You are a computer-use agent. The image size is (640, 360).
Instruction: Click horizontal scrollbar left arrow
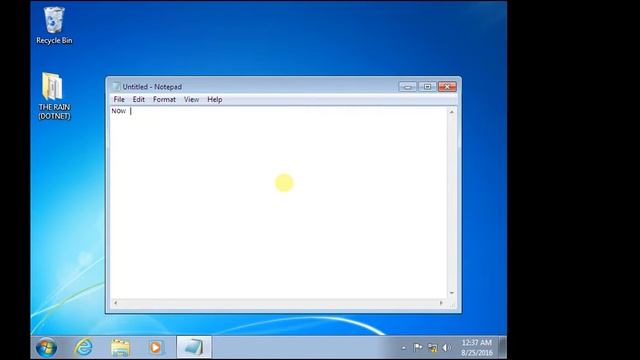coord(116,303)
